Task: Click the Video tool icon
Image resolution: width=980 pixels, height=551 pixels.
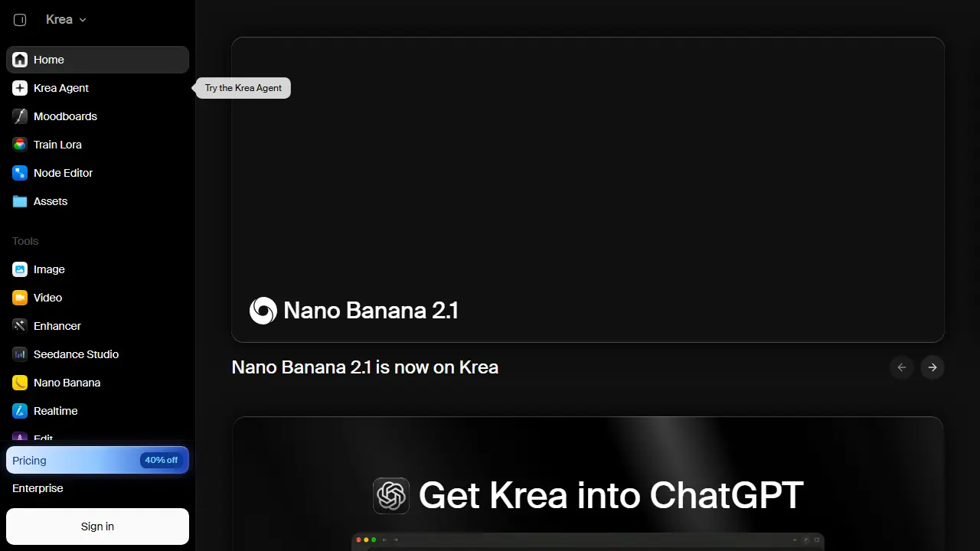Action: point(20,298)
